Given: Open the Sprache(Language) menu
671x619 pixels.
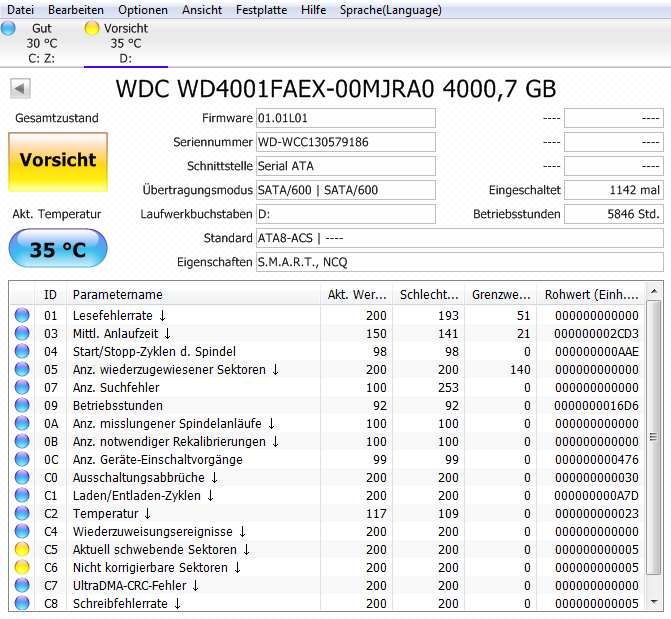Looking at the screenshot, I should pyautogui.click(x=391, y=10).
